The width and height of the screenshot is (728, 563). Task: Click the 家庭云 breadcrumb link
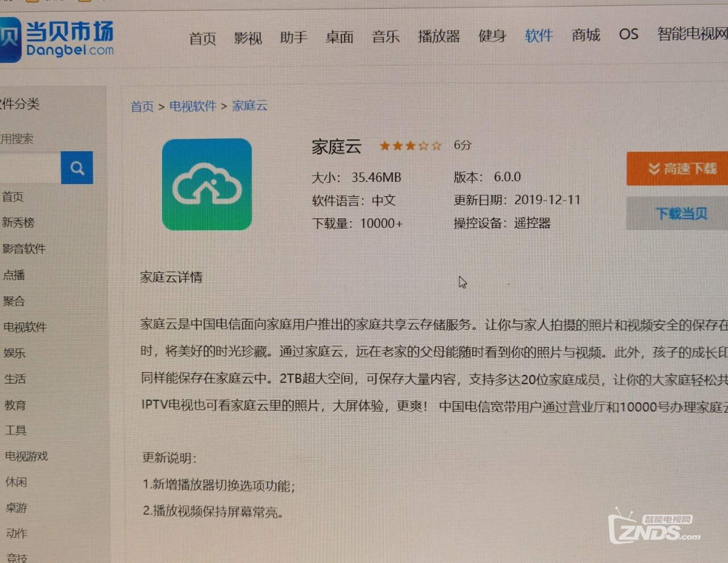(x=250, y=106)
